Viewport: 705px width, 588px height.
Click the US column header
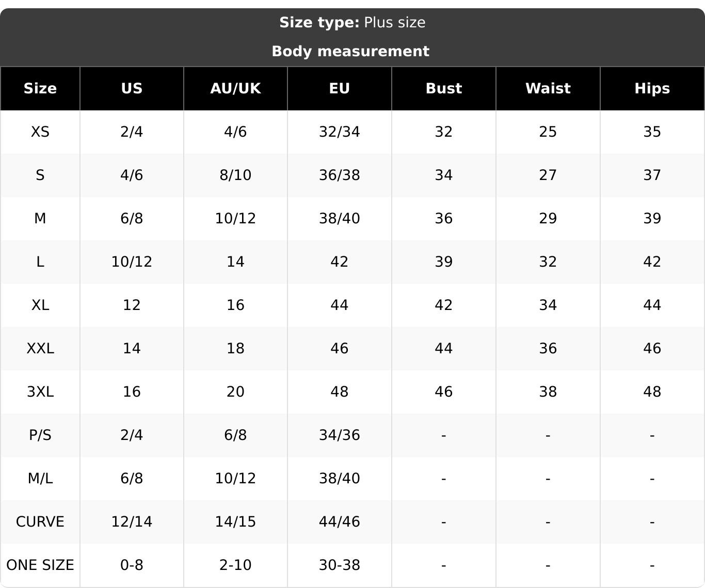[x=132, y=88]
